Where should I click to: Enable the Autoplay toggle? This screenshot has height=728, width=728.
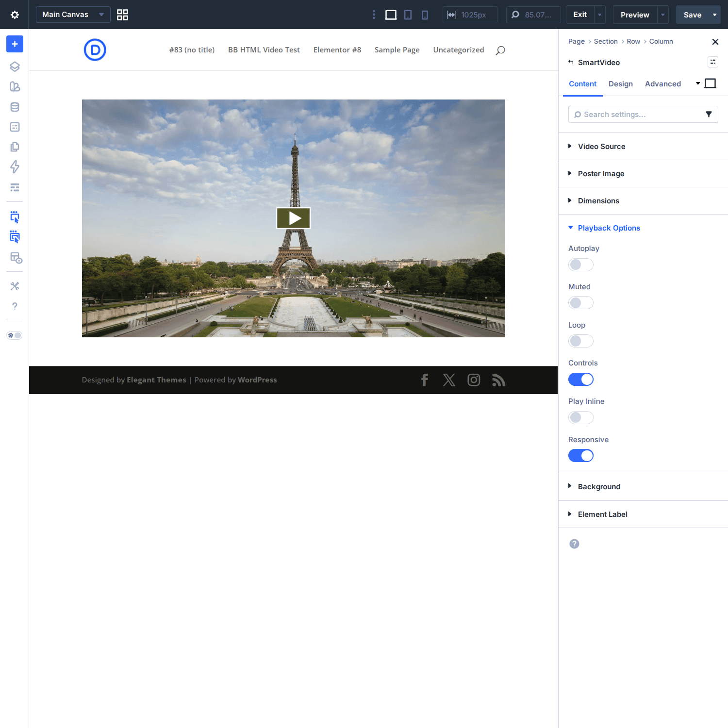point(580,265)
